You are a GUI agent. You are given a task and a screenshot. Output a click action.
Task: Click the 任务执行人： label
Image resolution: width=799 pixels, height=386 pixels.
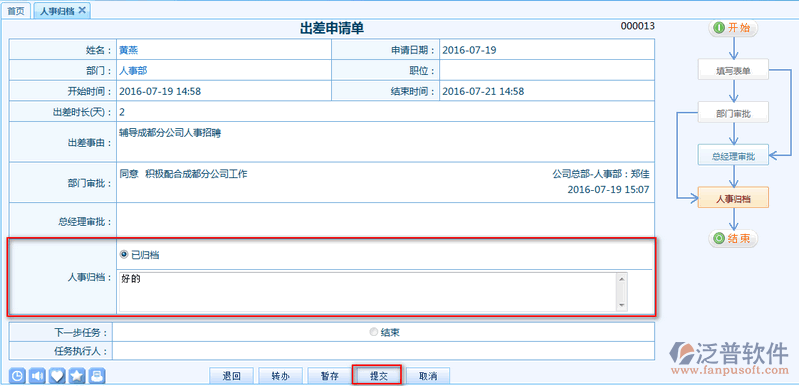coord(81,350)
